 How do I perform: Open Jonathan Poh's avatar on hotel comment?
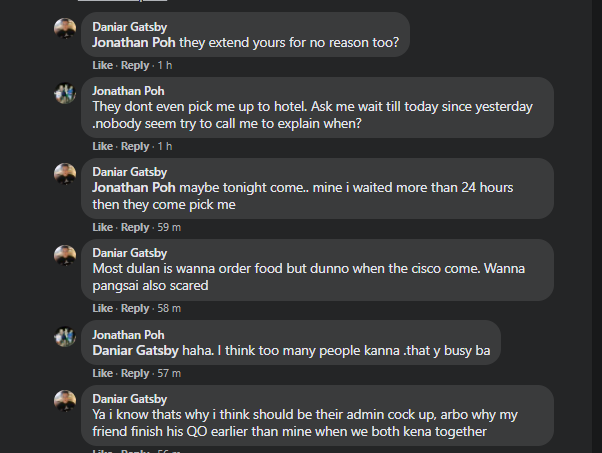65,93
